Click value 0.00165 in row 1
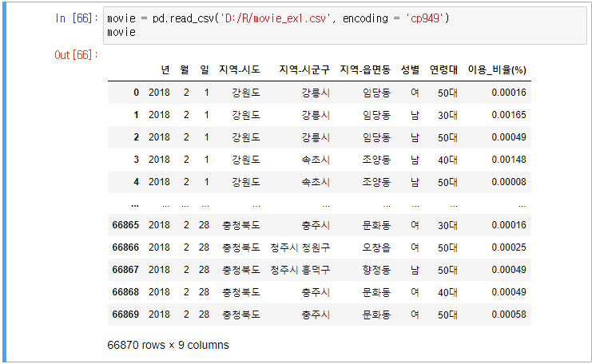Image resolution: width=592 pixels, height=364 pixels. click(x=509, y=115)
